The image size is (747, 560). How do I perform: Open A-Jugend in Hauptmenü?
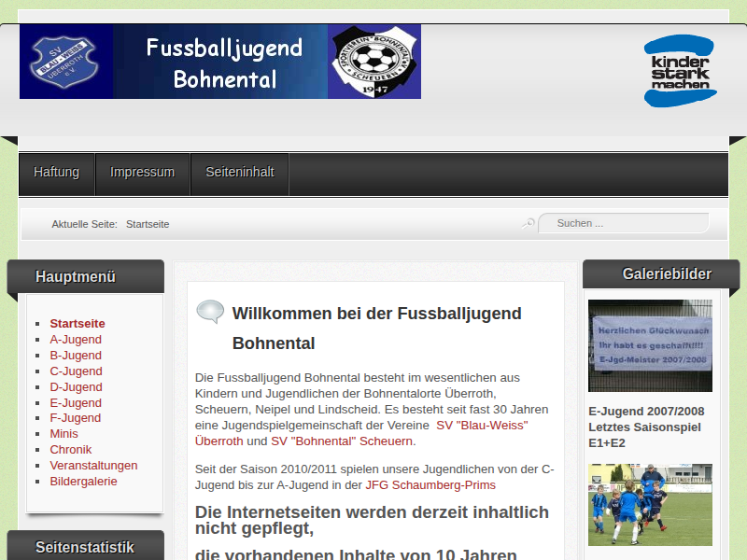[76, 340]
